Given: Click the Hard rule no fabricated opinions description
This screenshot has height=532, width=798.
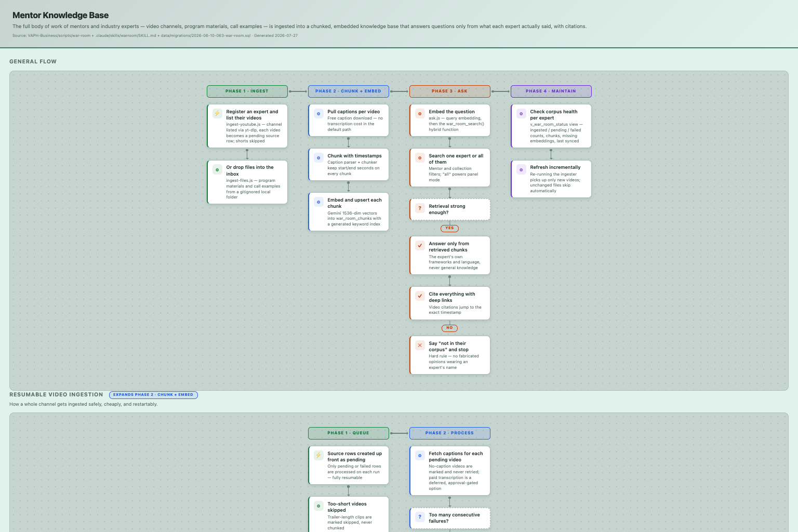Looking at the screenshot, I should pyautogui.click(x=454, y=362).
